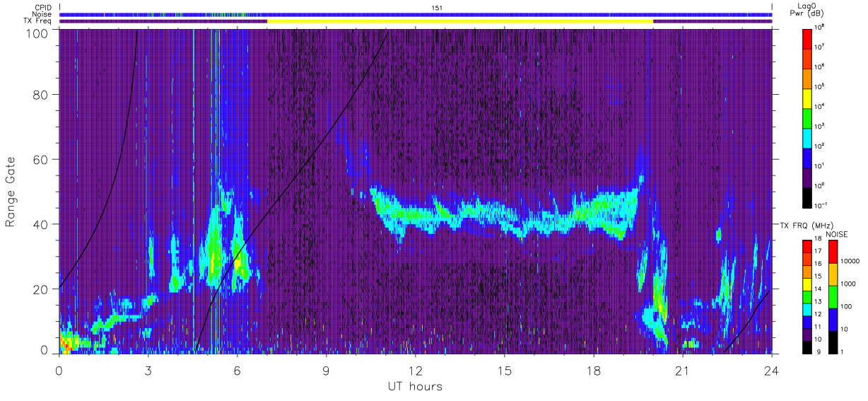Click the "NOISE" legend title
The width and height of the screenshot is (868, 401).
point(836,233)
